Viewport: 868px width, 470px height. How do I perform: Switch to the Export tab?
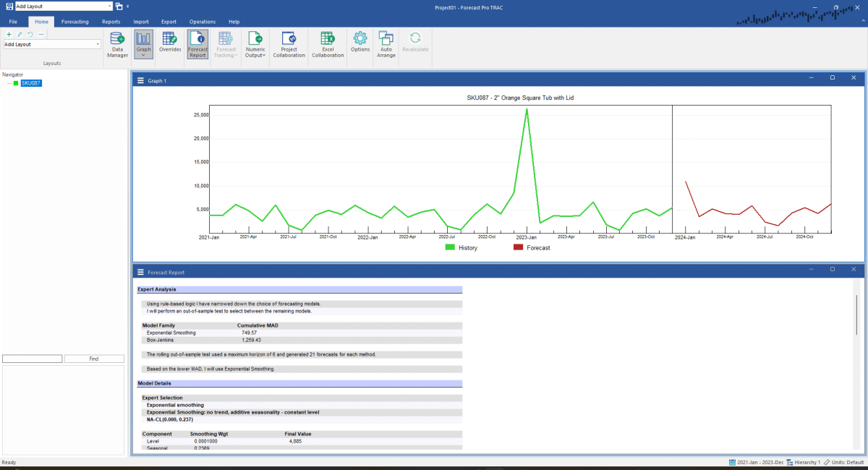(x=169, y=22)
